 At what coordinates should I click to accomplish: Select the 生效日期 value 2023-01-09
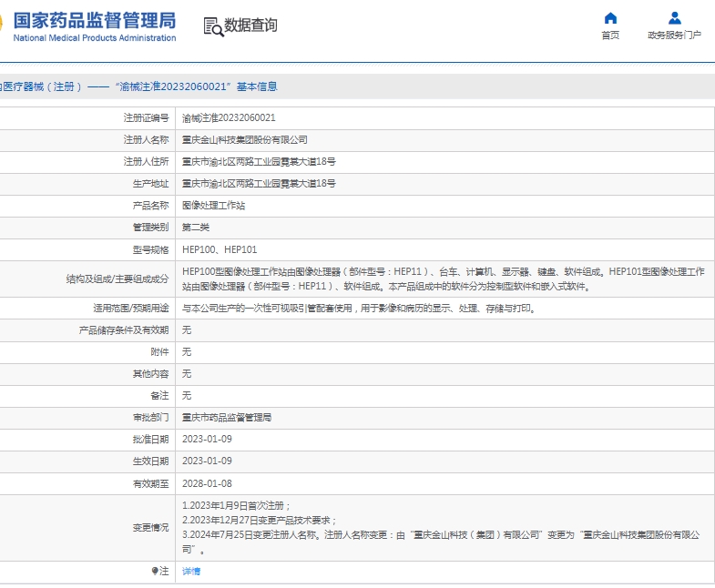pos(207,461)
